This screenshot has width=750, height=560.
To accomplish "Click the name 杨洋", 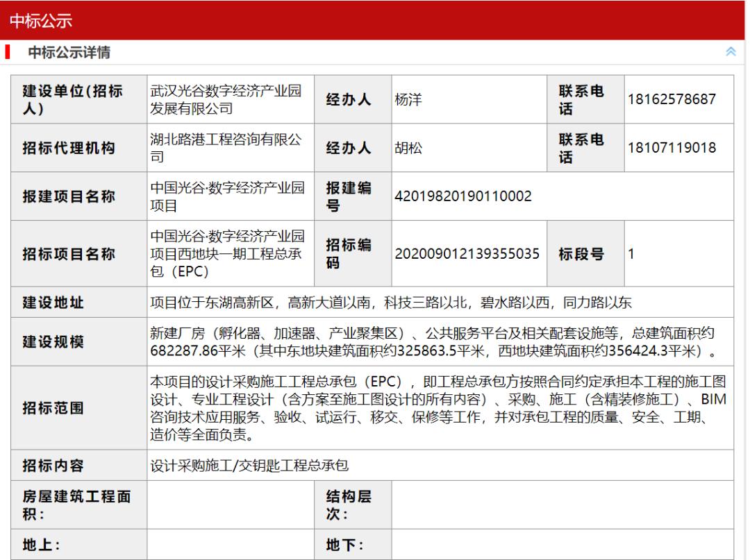I will [x=408, y=99].
